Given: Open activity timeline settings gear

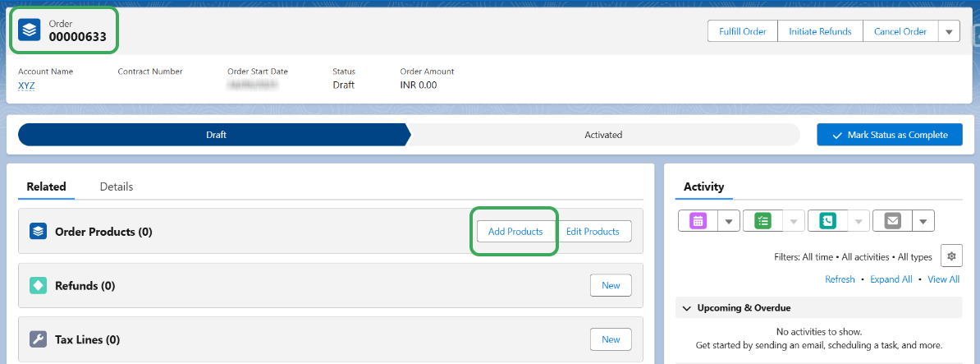Looking at the screenshot, I should (951, 256).
